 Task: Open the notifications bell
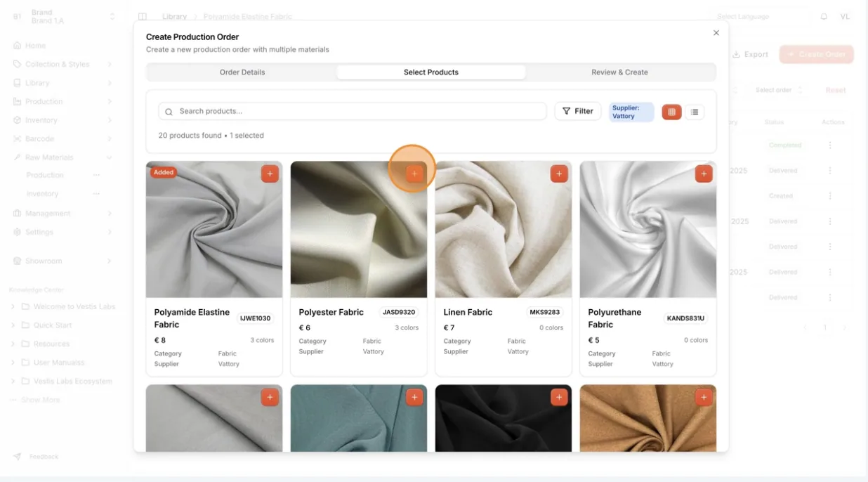pyautogui.click(x=824, y=16)
